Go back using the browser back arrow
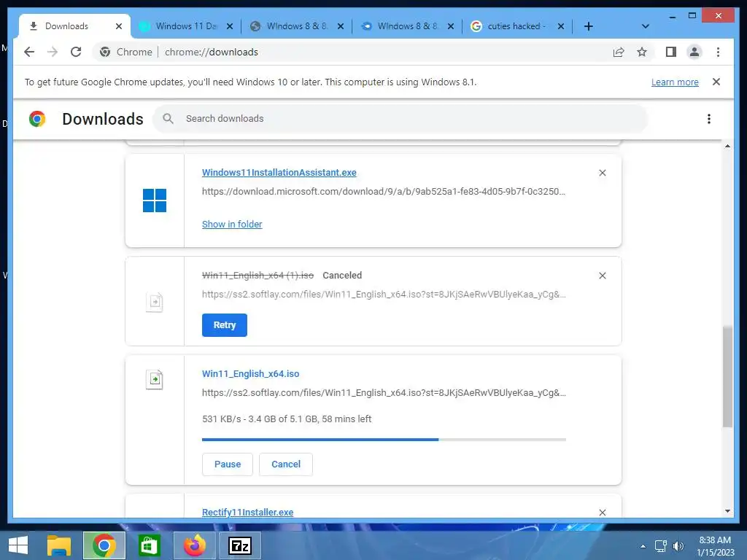The image size is (747, 560). 29,52
